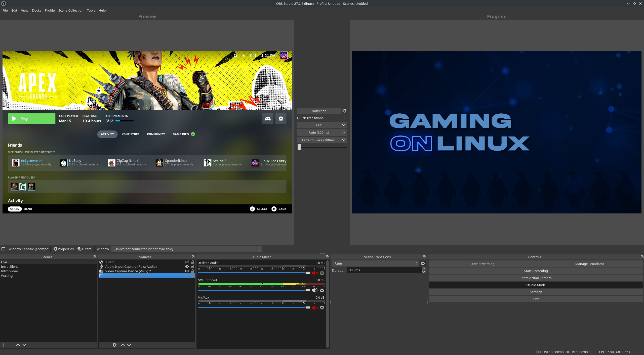Open Mic/Aux audio settings gear

[x=322, y=308]
